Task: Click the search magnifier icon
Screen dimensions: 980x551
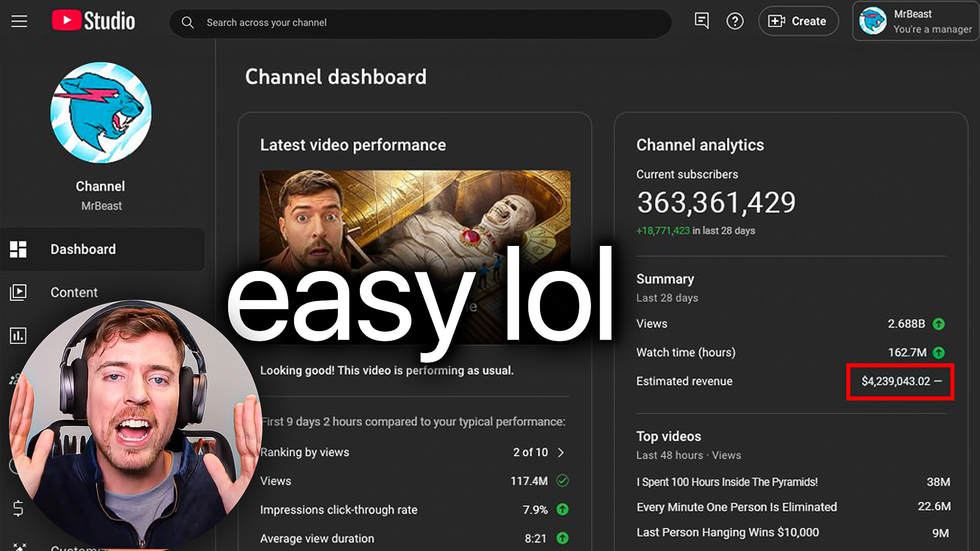Action: [x=188, y=22]
